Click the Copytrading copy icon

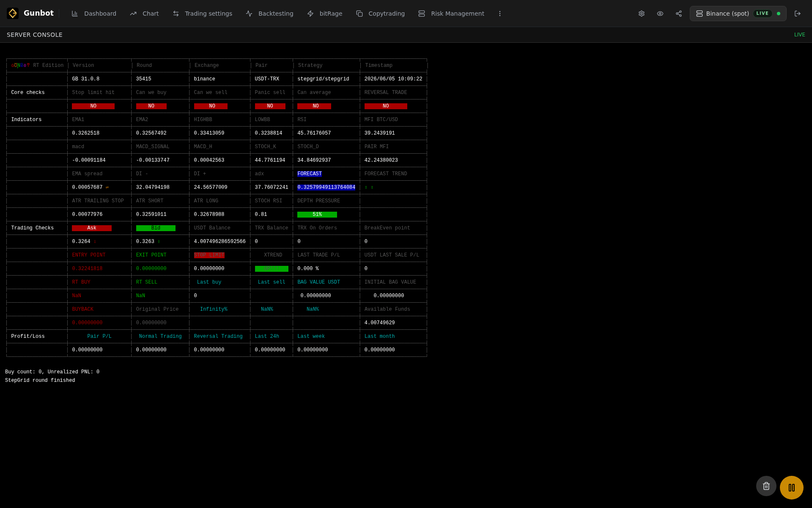click(359, 14)
